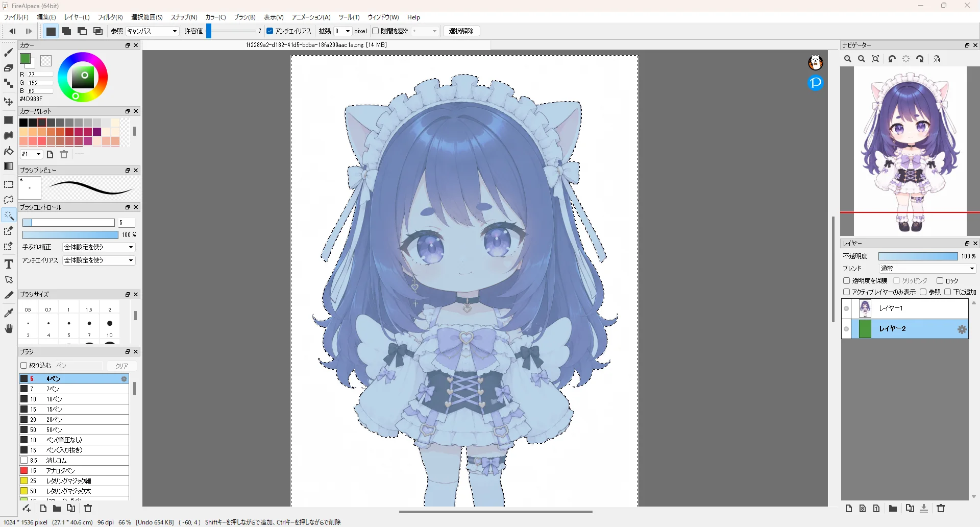
Task: Enable 隙間を塞ぐ checkbox
Action: tap(376, 31)
